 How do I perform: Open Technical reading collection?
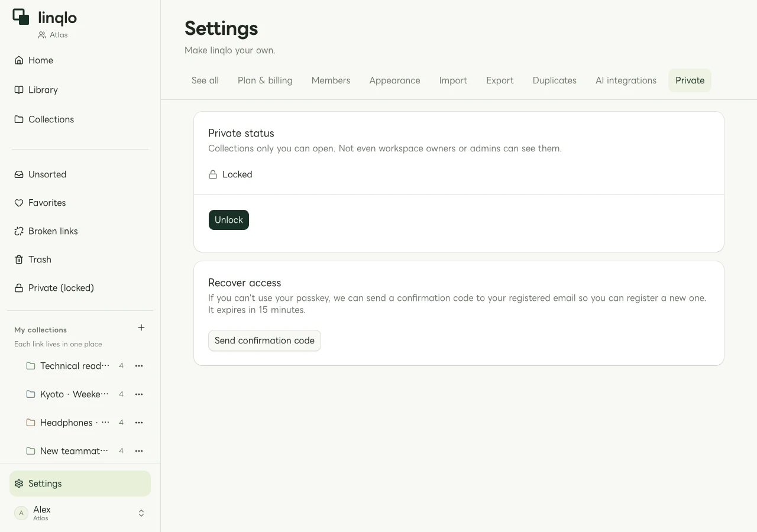(x=75, y=366)
